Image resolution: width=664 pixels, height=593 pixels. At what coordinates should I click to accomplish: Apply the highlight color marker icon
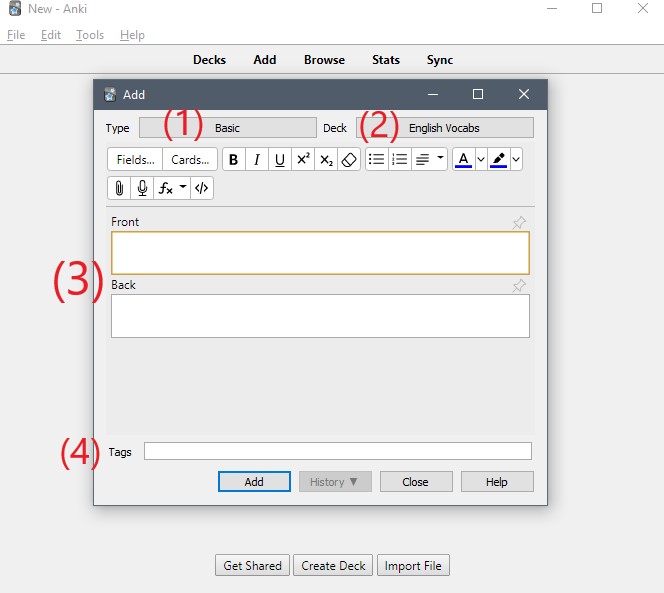[498, 160]
